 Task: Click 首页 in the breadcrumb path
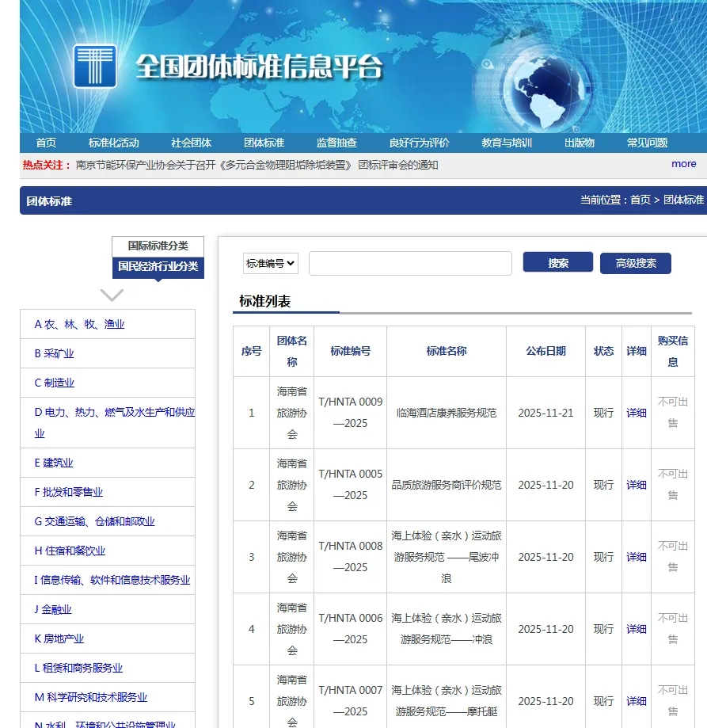pyautogui.click(x=640, y=200)
